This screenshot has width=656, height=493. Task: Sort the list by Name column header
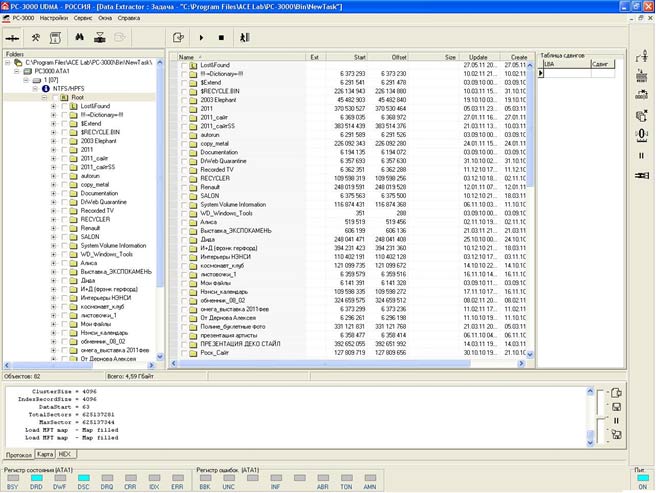pyautogui.click(x=241, y=57)
